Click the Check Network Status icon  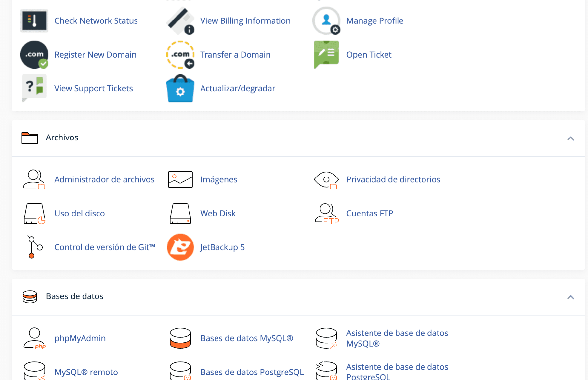(34, 21)
